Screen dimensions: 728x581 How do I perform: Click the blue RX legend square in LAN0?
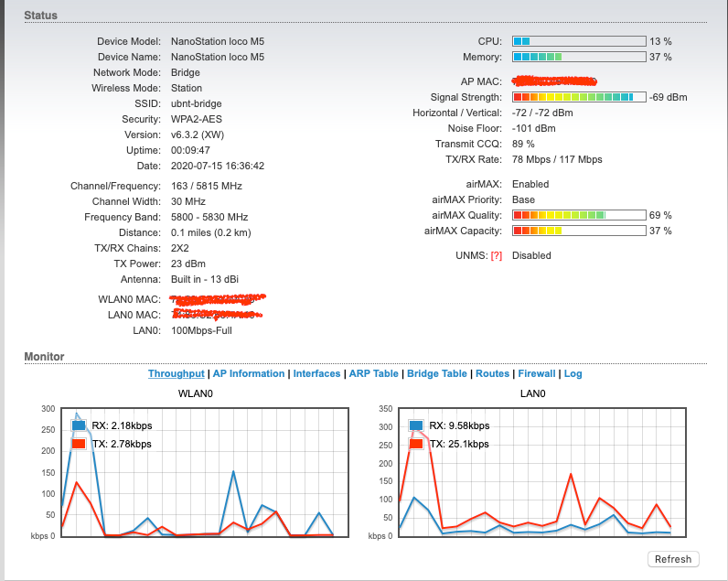[417, 425]
